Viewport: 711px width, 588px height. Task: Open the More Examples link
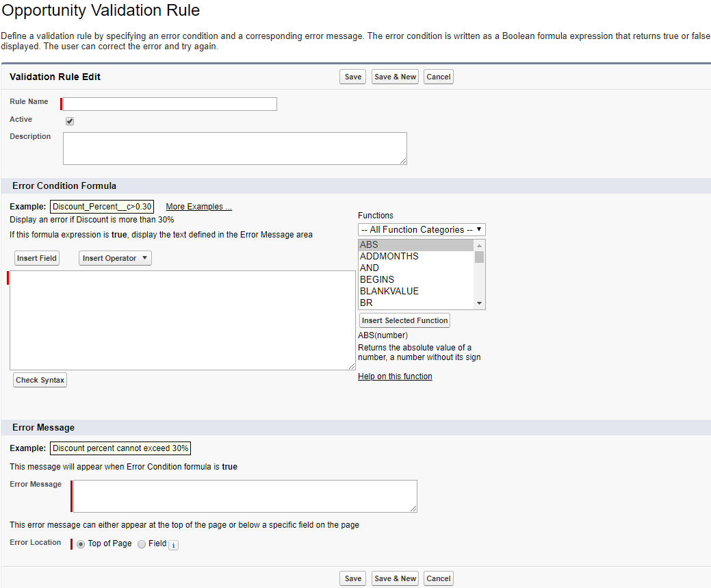coord(198,206)
